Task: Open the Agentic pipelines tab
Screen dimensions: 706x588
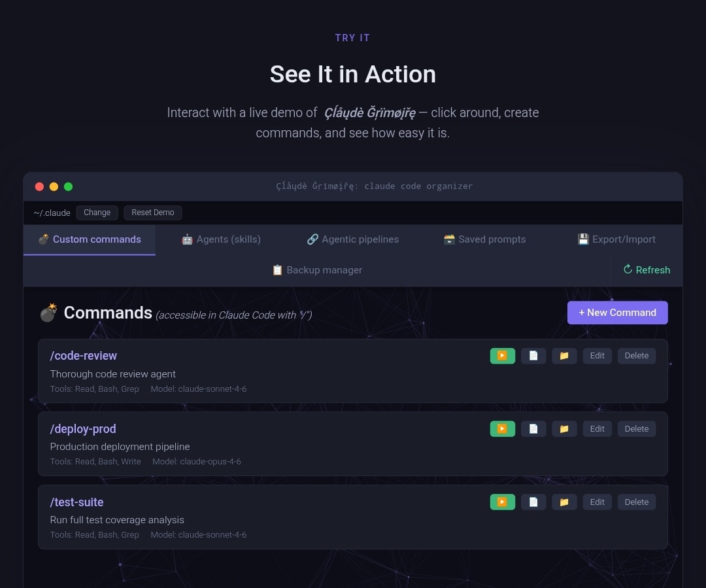Action: click(352, 239)
